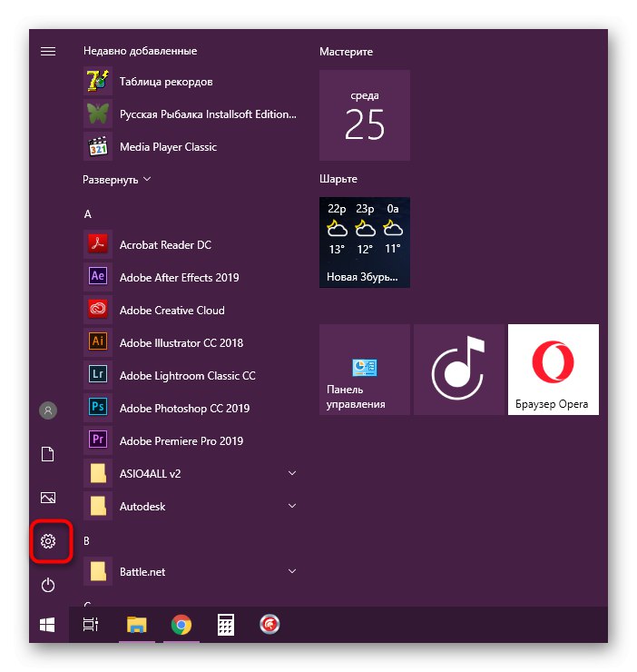Screen dimensions: 637x672
Task: Open the calendar tile showing среда 25
Action: 365,115
